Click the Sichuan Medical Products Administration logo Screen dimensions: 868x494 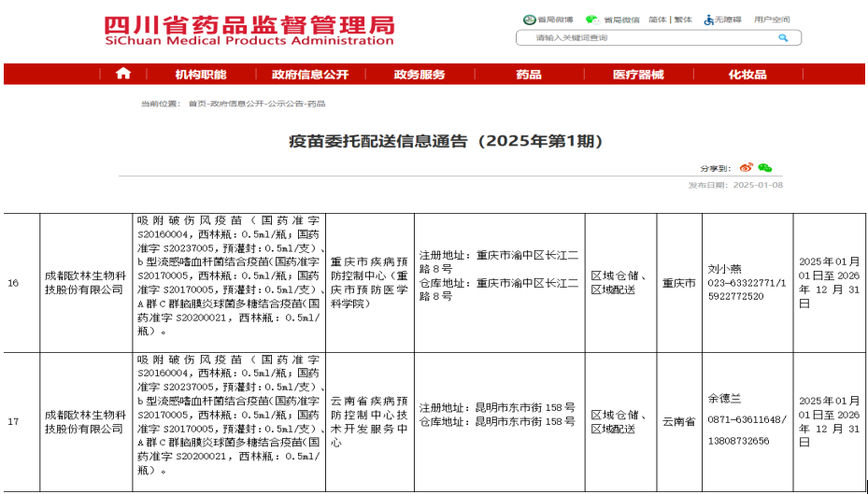249,30
